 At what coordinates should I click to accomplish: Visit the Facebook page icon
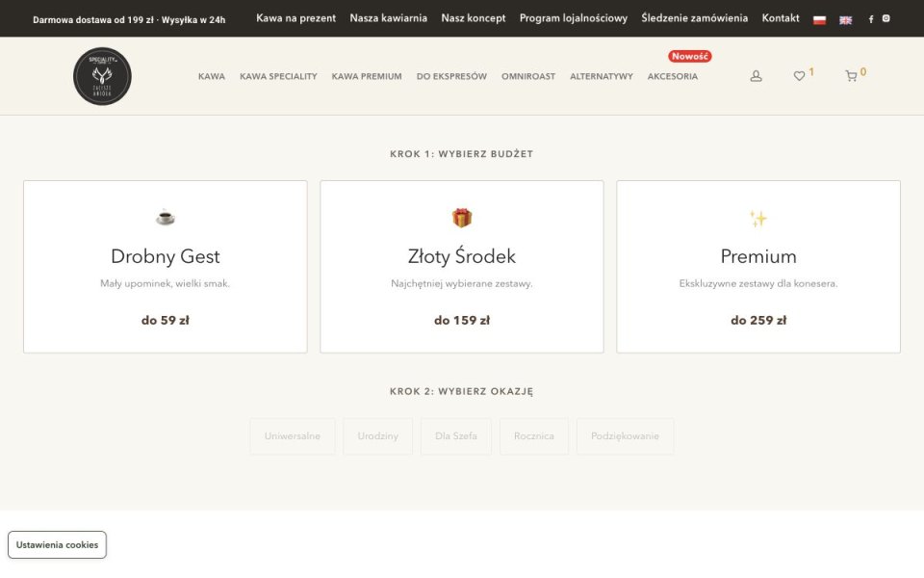click(871, 19)
